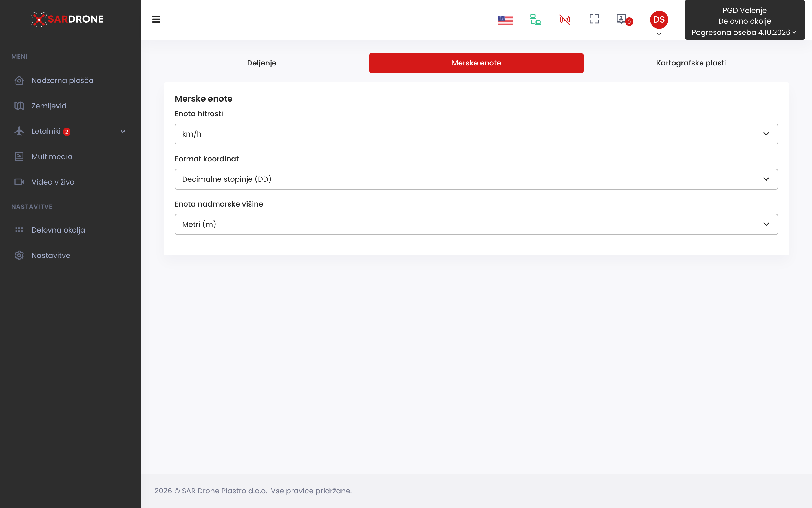This screenshot has height=508, width=812.
Task: Click the Letalniki badge showing 2
Action: [67, 132]
